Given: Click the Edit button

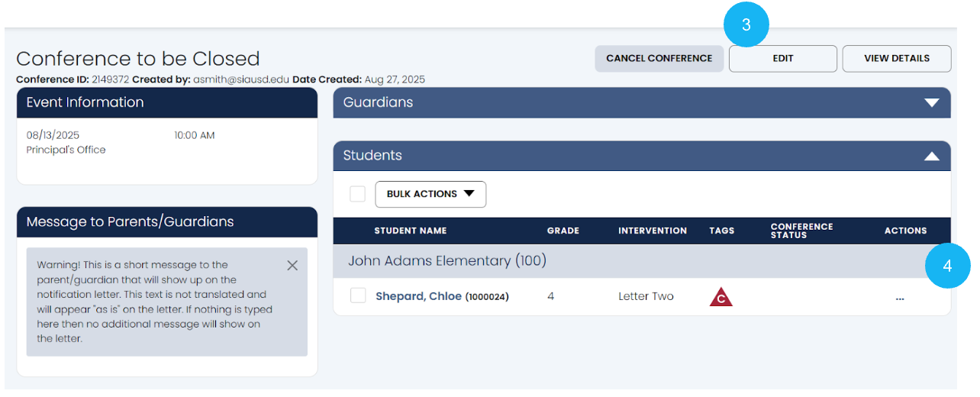Looking at the screenshot, I should [x=783, y=59].
